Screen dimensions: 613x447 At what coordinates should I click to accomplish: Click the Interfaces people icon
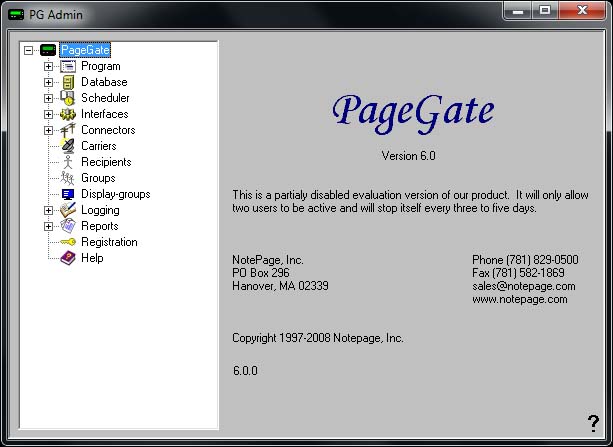[68, 114]
